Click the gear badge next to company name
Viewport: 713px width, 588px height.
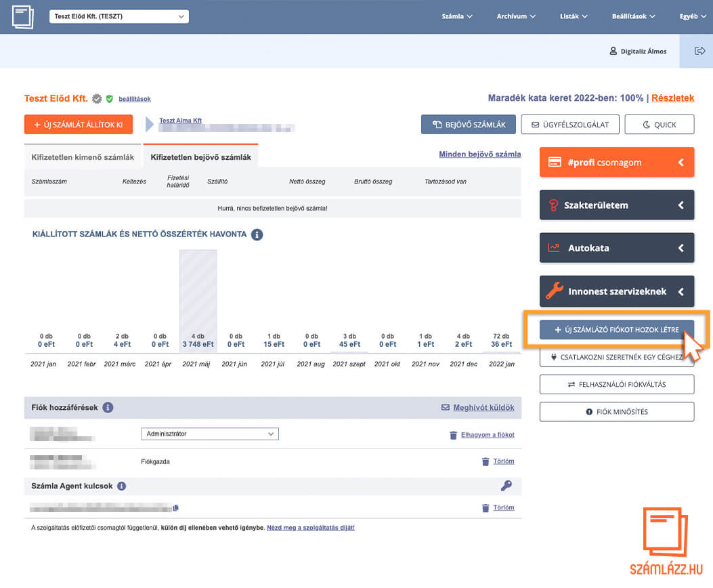click(x=97, y=99)
